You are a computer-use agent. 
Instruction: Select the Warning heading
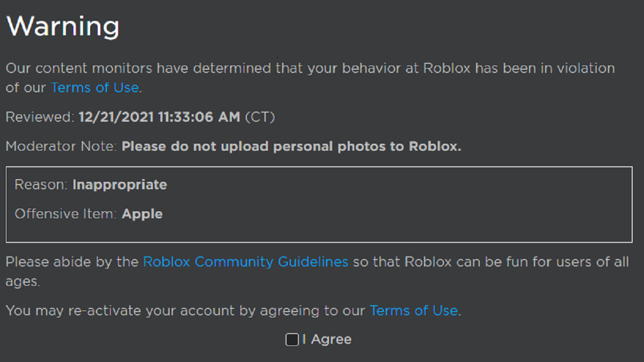tap(62, 26)
